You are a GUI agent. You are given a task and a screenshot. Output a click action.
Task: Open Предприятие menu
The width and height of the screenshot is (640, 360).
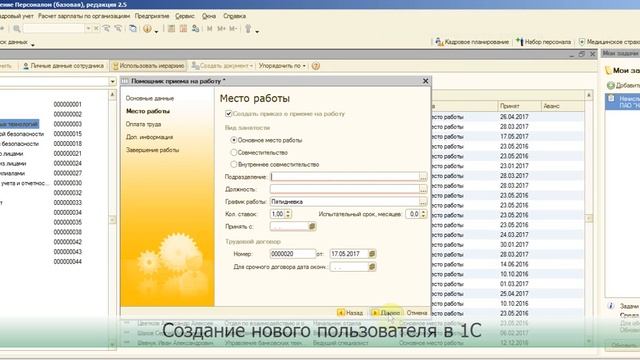click(x=152, y=16)
